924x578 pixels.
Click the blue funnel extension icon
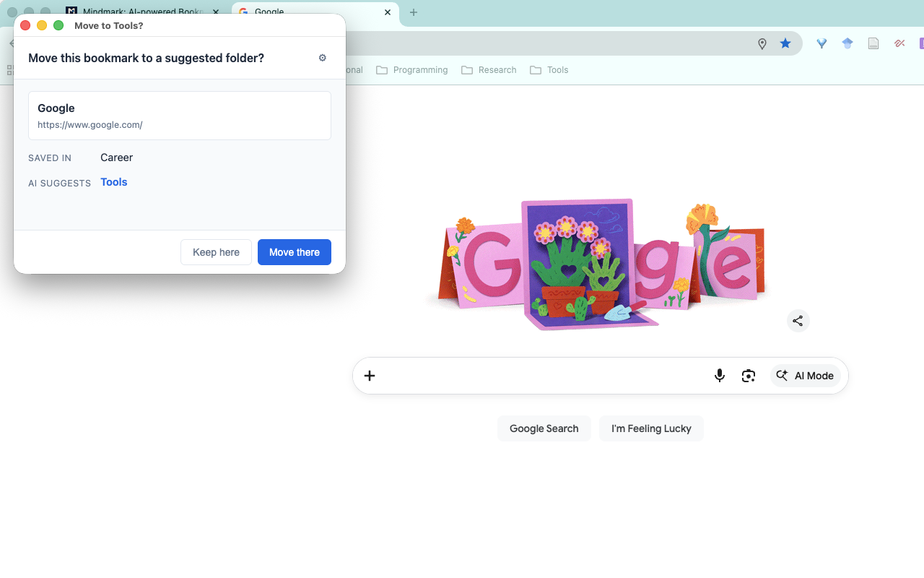pyautogui.click(x=821, y=43)
